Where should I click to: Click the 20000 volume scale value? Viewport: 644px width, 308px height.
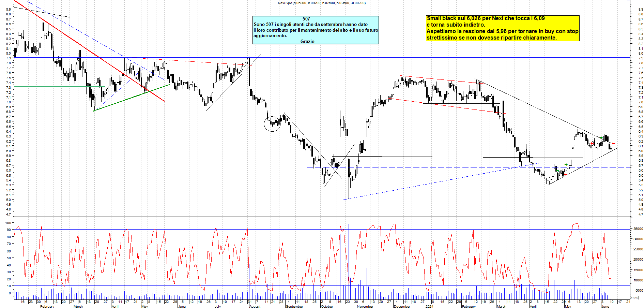(638, 260)
